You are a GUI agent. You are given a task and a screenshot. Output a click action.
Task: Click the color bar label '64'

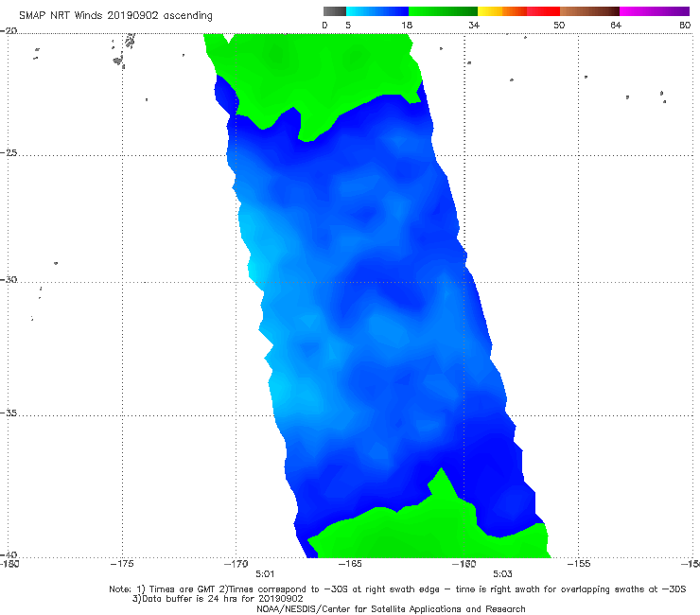(x=616, y=26)
